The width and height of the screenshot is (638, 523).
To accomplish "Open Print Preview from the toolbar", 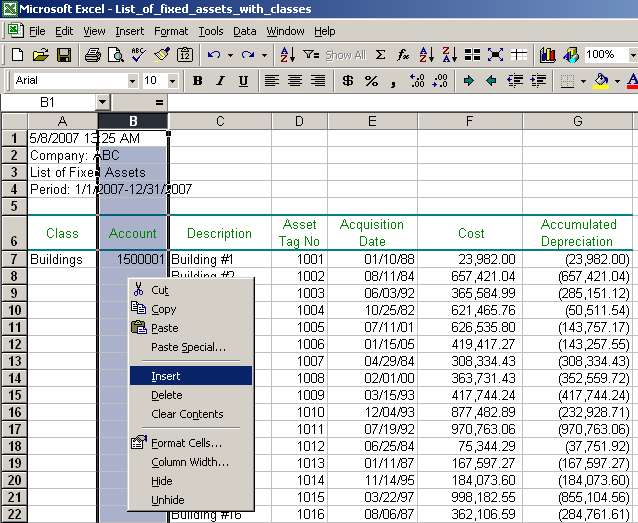I will (116, 55).
